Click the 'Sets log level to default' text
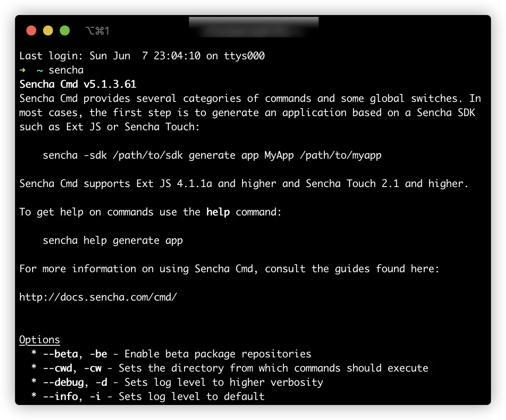 [192, 397]
